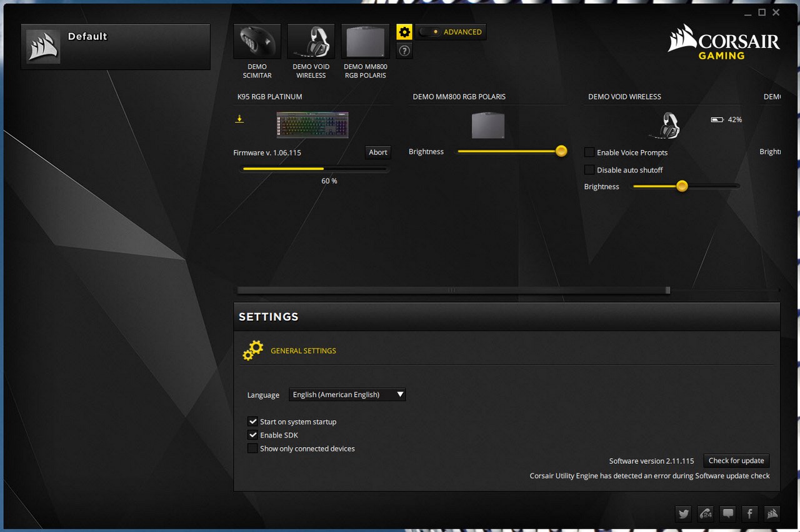Image resolution: width=800 pixels, height=532 pixels.
Task: Open the Corsair sails website icon
Action: [771, 514]
